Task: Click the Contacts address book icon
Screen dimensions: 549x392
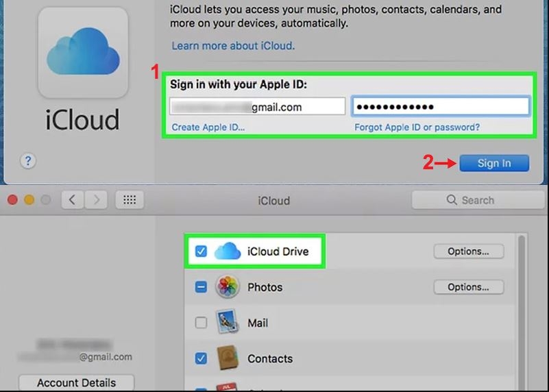Action: [x=228, y=358]
